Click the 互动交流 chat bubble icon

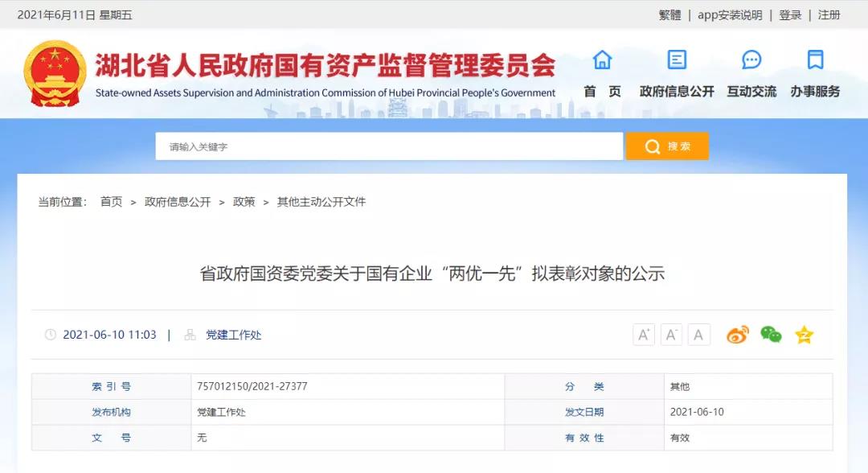click(751, 60)
